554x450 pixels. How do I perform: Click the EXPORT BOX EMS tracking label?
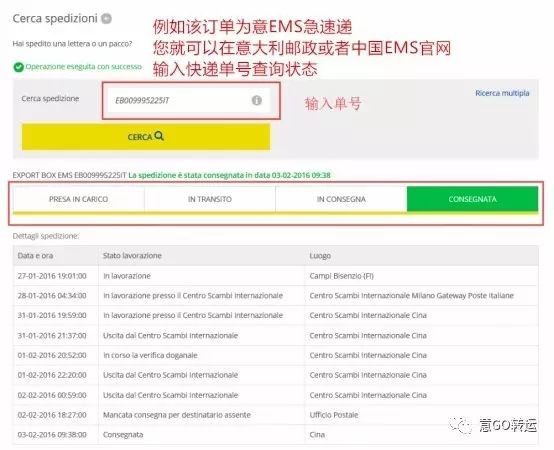pos(69,175)
